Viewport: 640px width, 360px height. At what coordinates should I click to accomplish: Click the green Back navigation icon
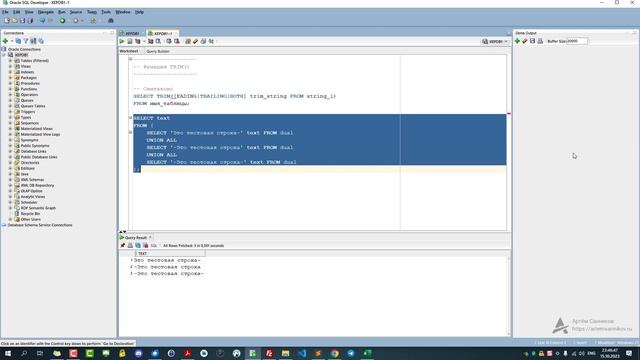62,20
